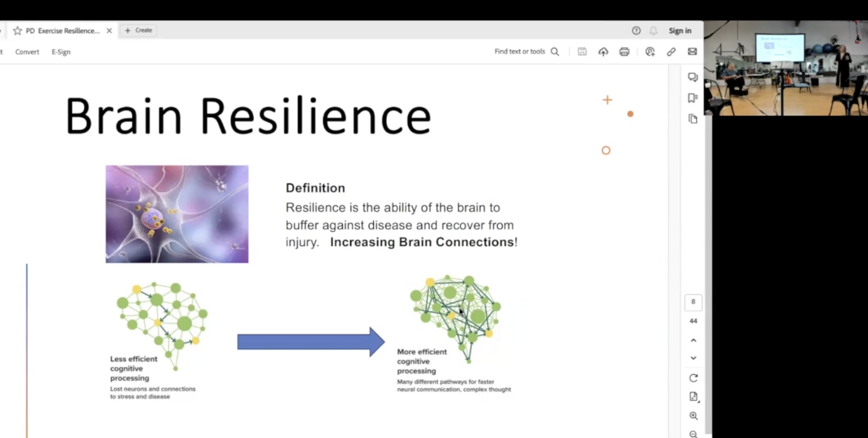
Task: Send the document by email
Action: click(x=692, y=52)
